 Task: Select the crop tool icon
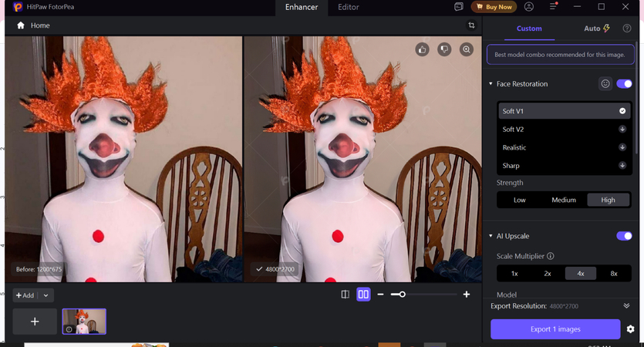471,25
